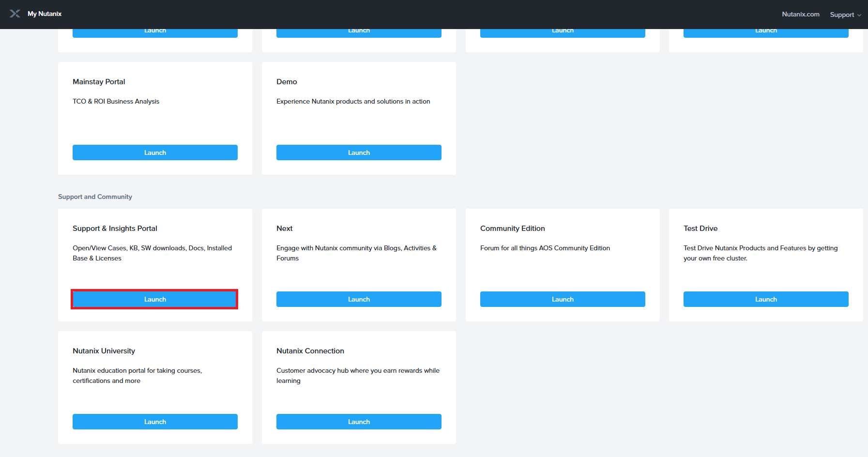Launch the Demo experience
This screenshot has width=868, height=457.
pos(359,152)
